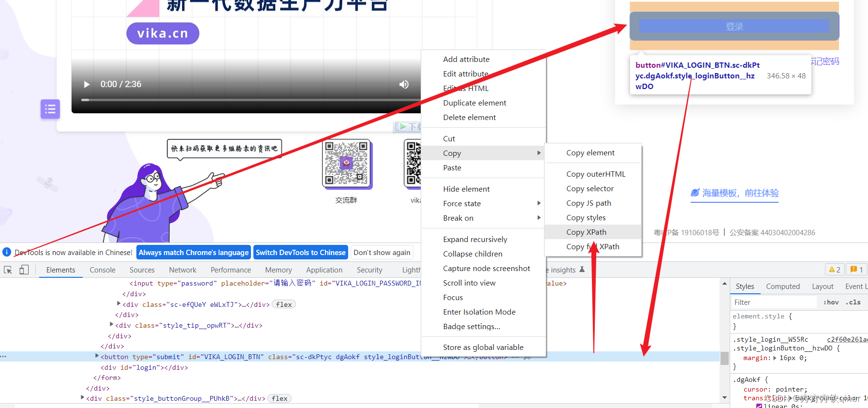Click the vika.cn purple badge
The image size is (868, 408).
pyautogui.click(x=162, y=33)
